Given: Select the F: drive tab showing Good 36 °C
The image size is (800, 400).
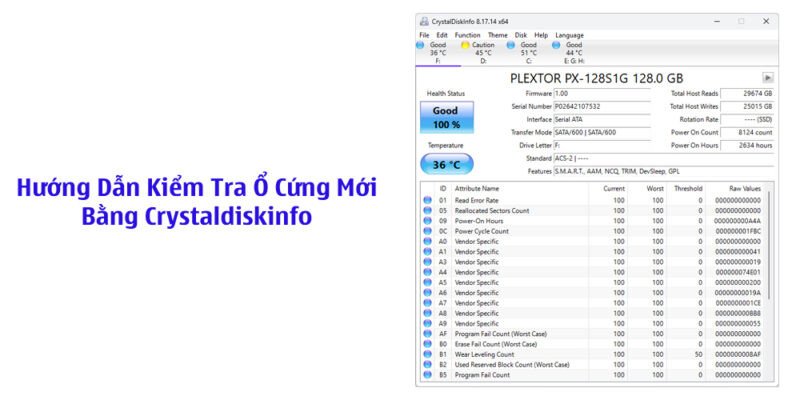Looking at the screenshot, I should click(438, 53).
